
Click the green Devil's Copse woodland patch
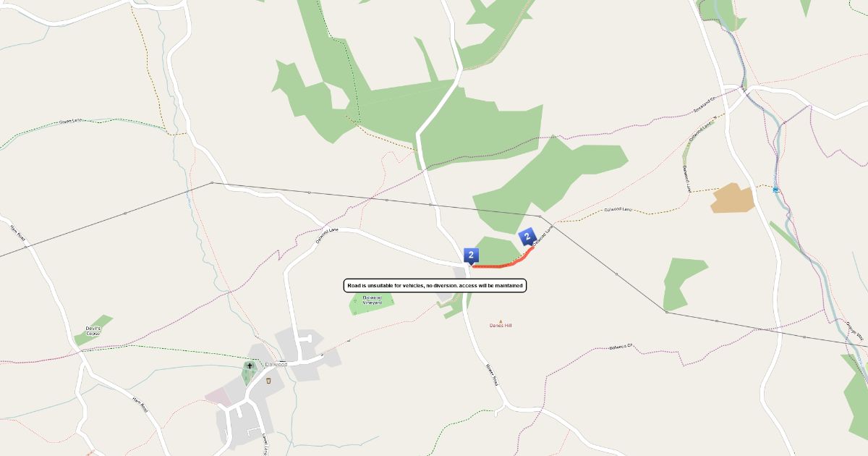click(x=93, y=331)
